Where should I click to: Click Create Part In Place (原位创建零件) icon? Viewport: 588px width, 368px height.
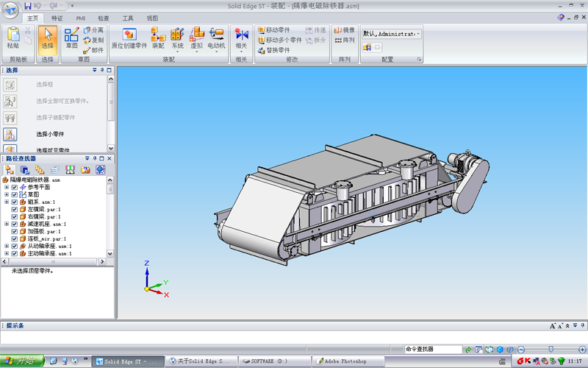point(129,38)
